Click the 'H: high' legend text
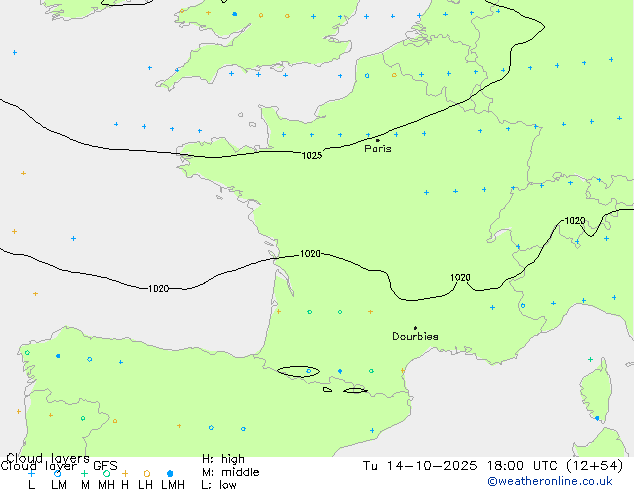 223,459
